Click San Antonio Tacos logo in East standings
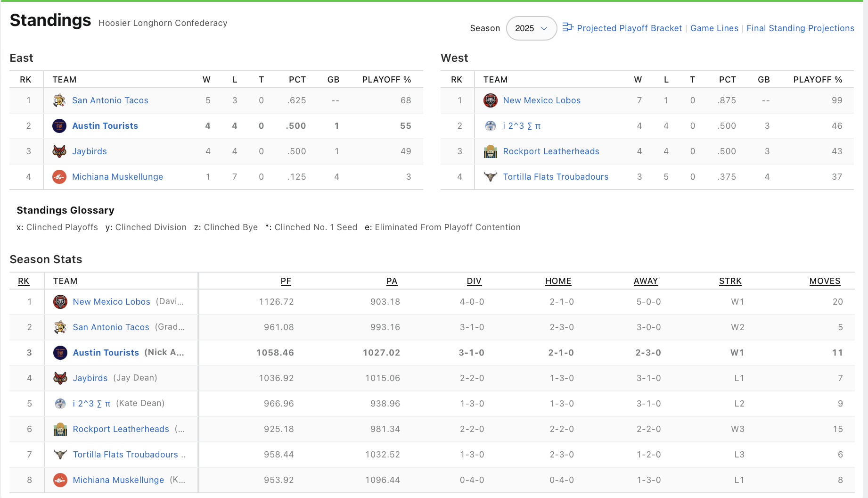Image resolution: width=868 pixels, height=498 pixels. [x=59, y=100]
